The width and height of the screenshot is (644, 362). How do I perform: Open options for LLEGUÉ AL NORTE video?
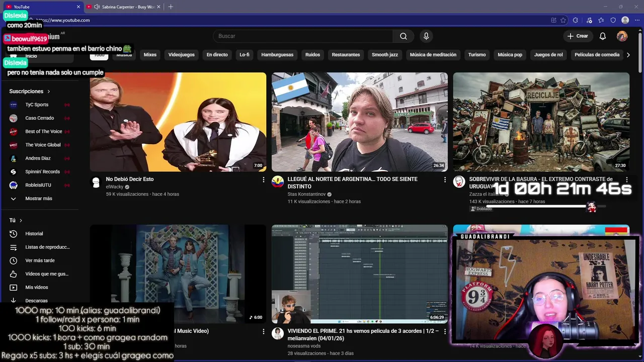pos(445,179)
